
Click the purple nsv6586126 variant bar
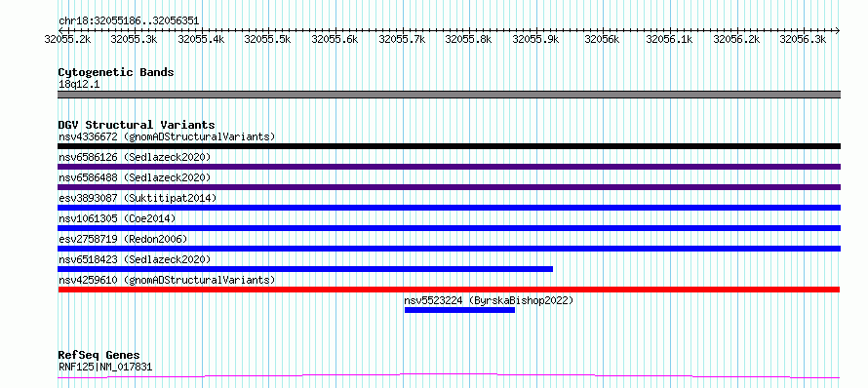449,167
